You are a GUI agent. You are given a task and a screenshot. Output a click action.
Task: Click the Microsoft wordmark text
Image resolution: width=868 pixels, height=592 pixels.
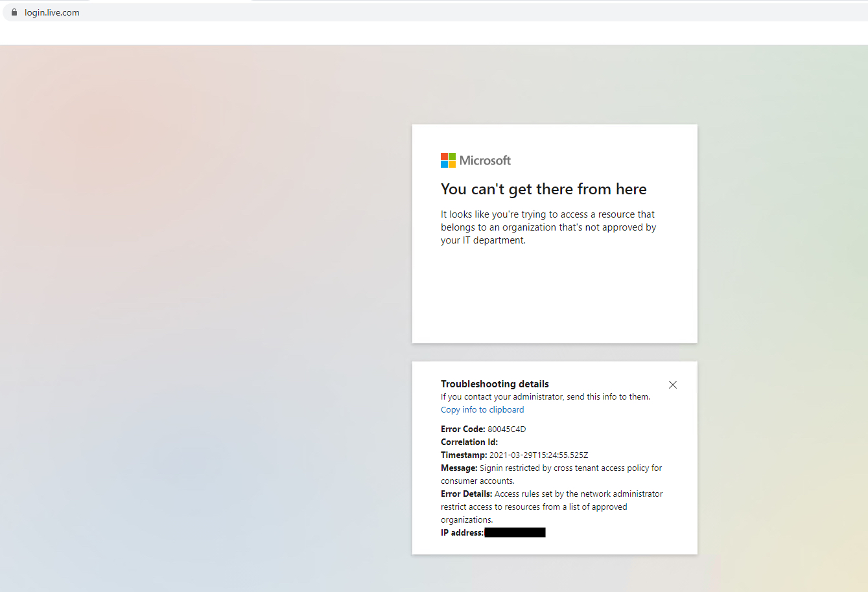(x=485, y=160)
